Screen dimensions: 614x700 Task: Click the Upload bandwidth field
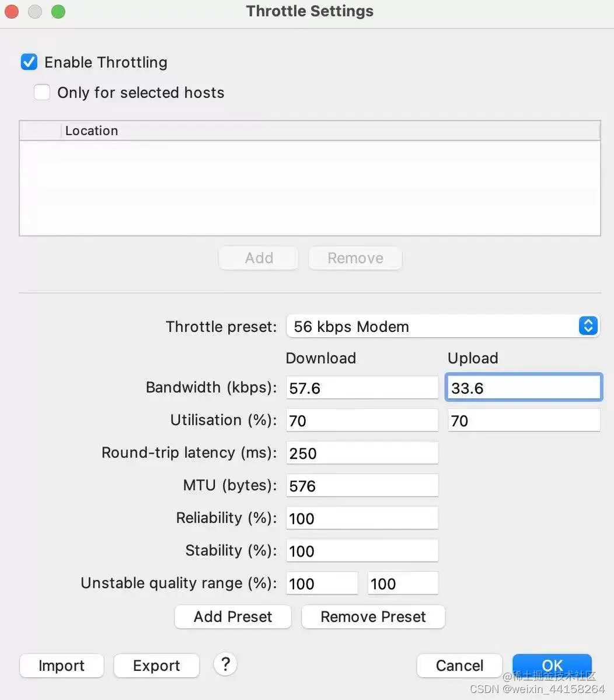click(x=524, y=388)
